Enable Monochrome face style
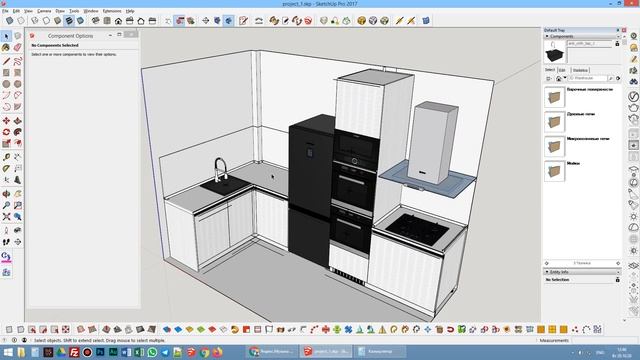Viewport: 640px width, 360px height. pos(80,20)
